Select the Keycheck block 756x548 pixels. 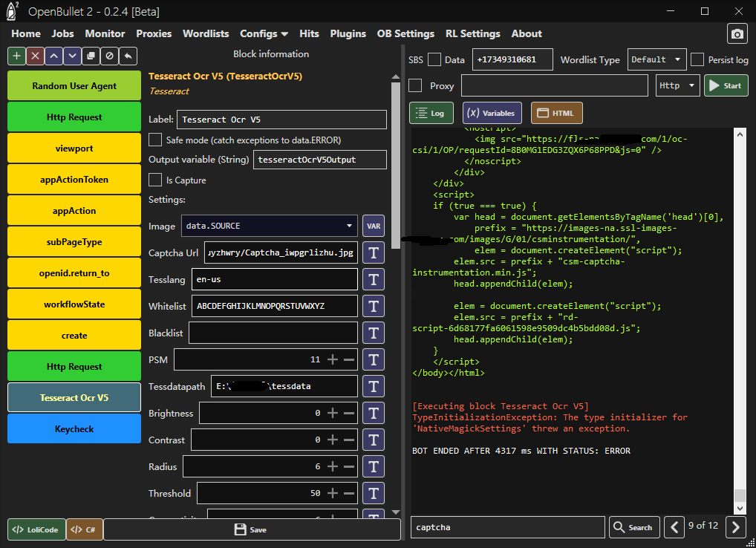tap(74, 428)
